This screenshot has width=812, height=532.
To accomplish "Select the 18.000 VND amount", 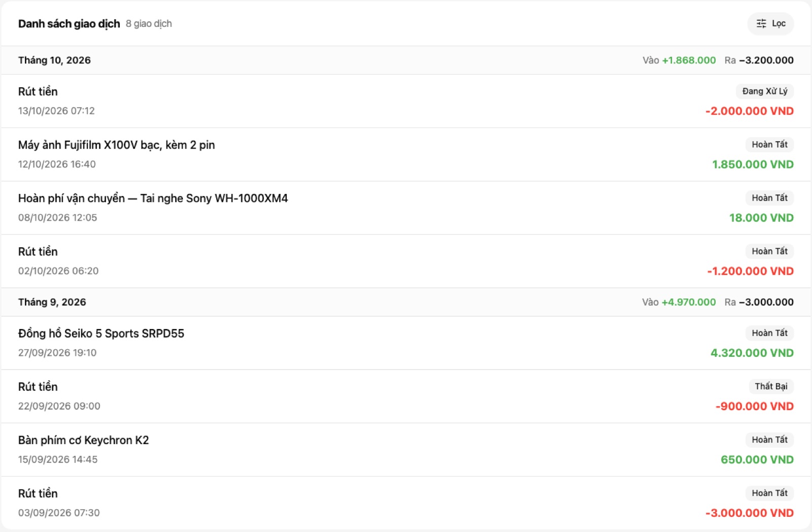I will (x=761, y=218).
